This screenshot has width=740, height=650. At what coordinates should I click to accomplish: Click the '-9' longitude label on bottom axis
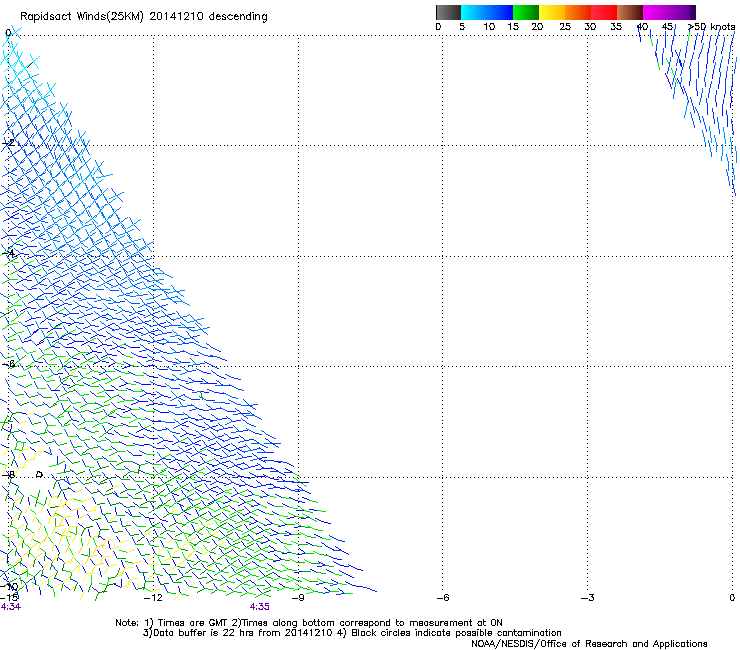[298, 598]
